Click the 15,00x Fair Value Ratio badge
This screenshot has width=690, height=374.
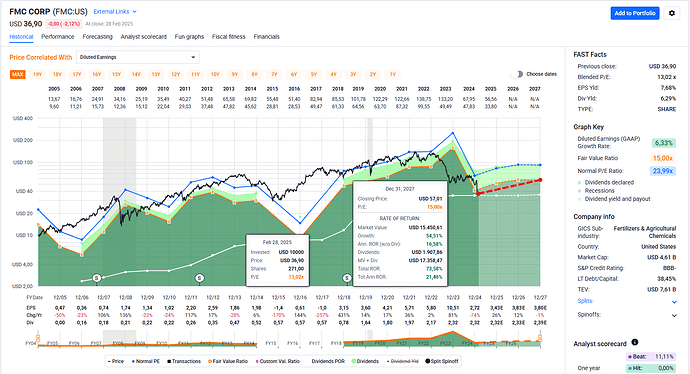[x=663, y=158]
